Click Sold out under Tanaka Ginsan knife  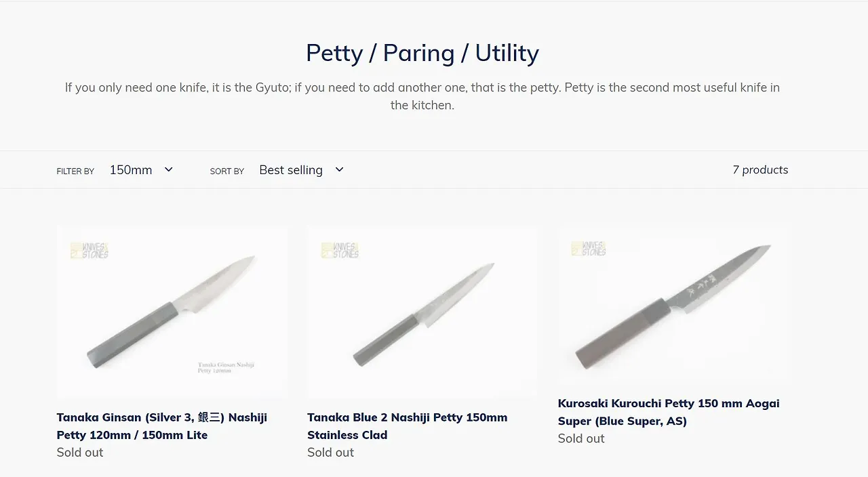(x=80, y=453)
